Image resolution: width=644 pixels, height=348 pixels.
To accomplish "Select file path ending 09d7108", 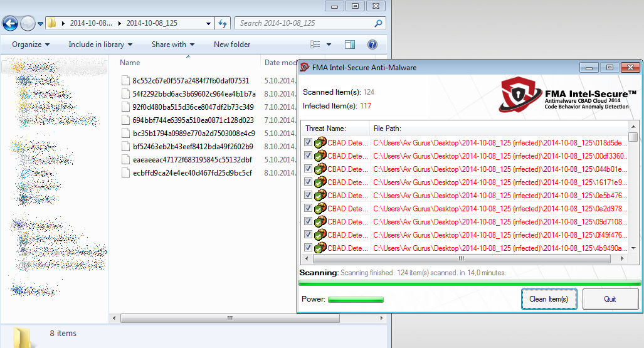I will tap(500, 222).
